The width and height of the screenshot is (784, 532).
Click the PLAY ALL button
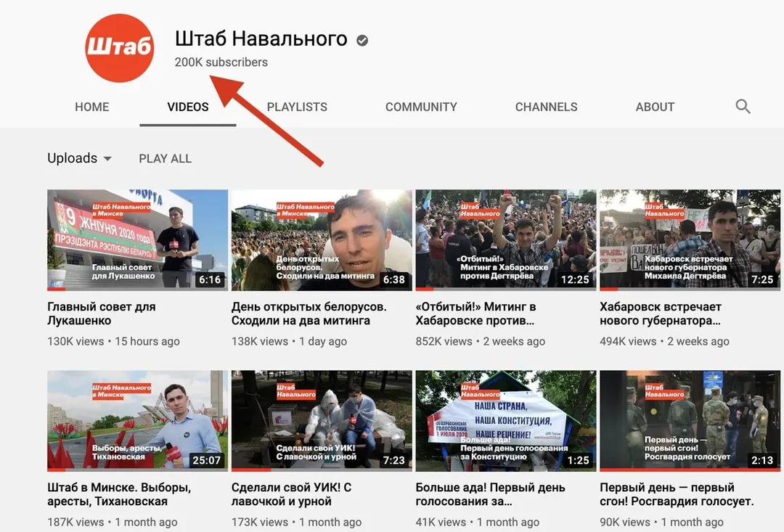(x=165, y=158)
